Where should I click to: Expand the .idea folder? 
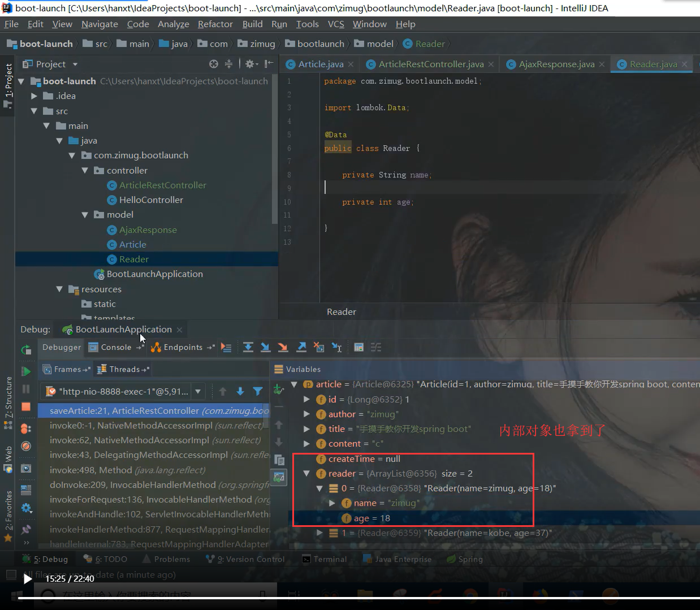point(34,96)
